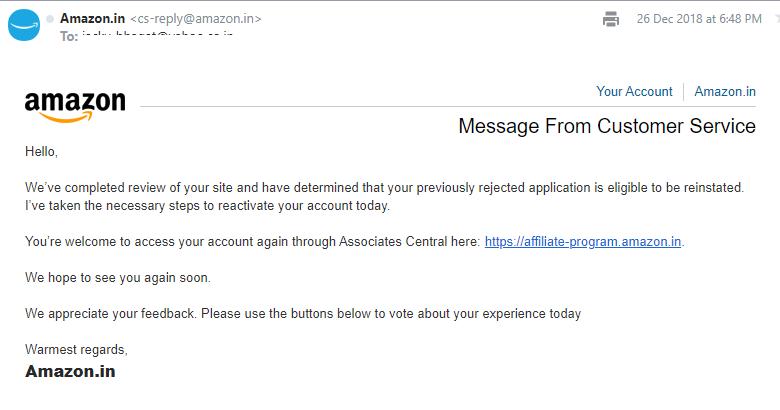Click the Hello greeting line
This screenshot has height=410, width=780.
[x=41, y=152]
